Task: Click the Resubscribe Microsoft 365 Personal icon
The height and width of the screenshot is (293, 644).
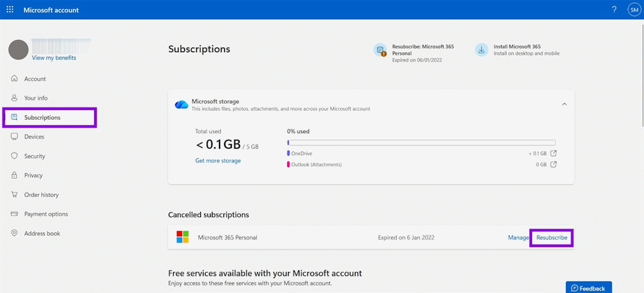Action: [x=380, y=50]
